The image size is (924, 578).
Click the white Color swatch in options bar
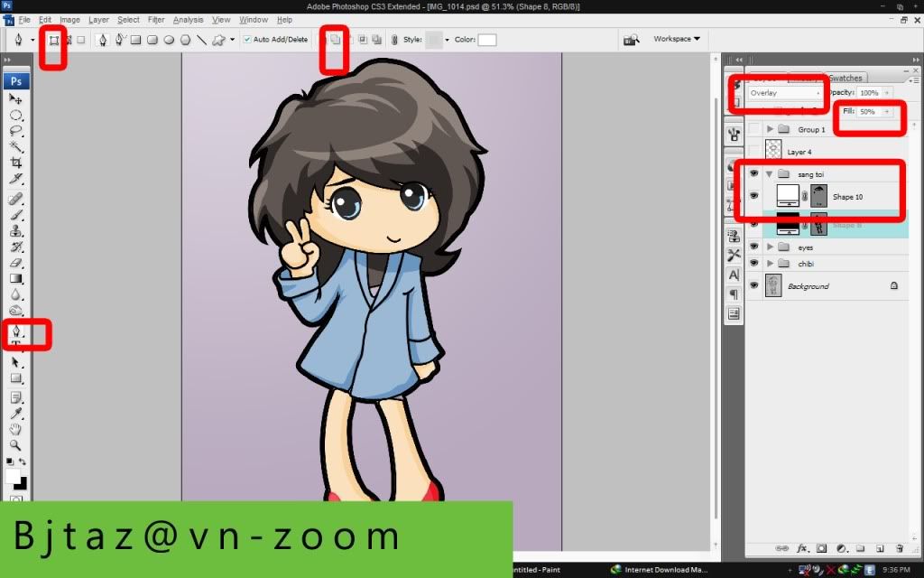click(486, 40)
